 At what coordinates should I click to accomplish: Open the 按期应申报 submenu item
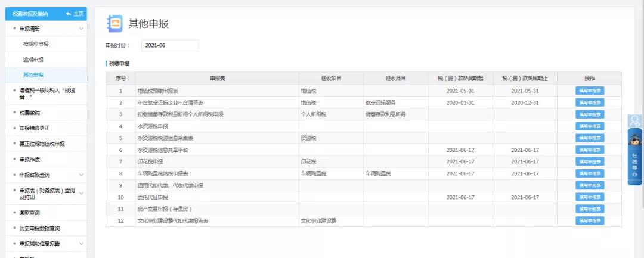point(36,44)
